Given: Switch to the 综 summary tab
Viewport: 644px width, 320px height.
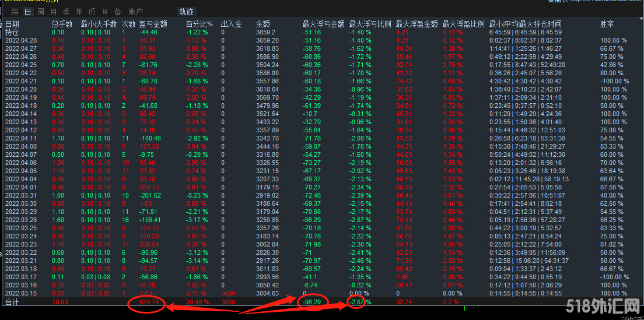Looking at the screenshot, I should (x=15, y=12).
